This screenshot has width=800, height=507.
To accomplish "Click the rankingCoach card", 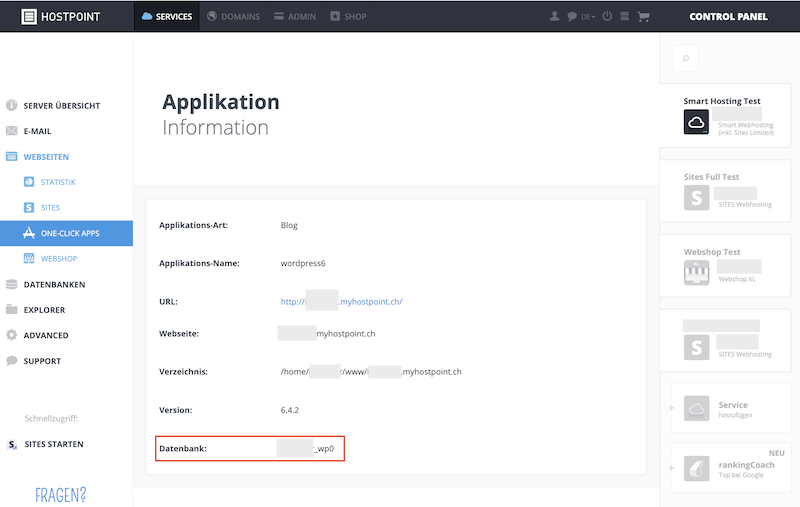I will [x=731, y=468].
